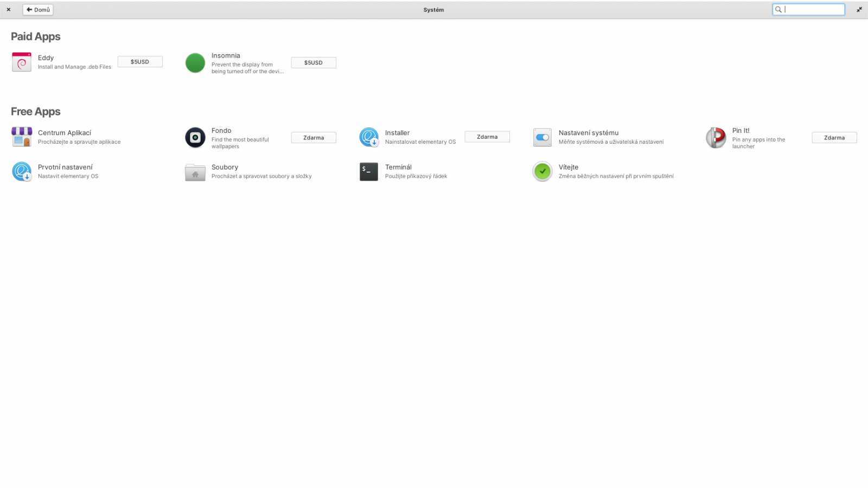Open the Eddy app icon

(x=22, y=62)
